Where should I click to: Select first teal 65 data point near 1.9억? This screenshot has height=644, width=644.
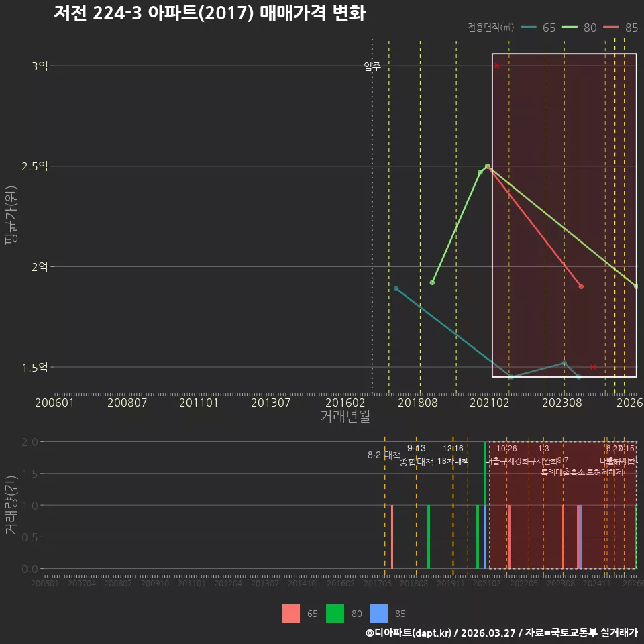coord(396,288)
